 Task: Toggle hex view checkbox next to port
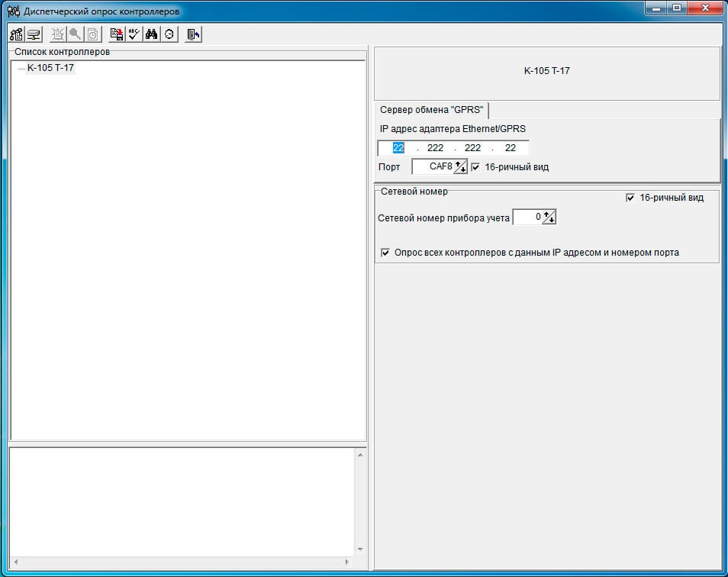(476, 167)
